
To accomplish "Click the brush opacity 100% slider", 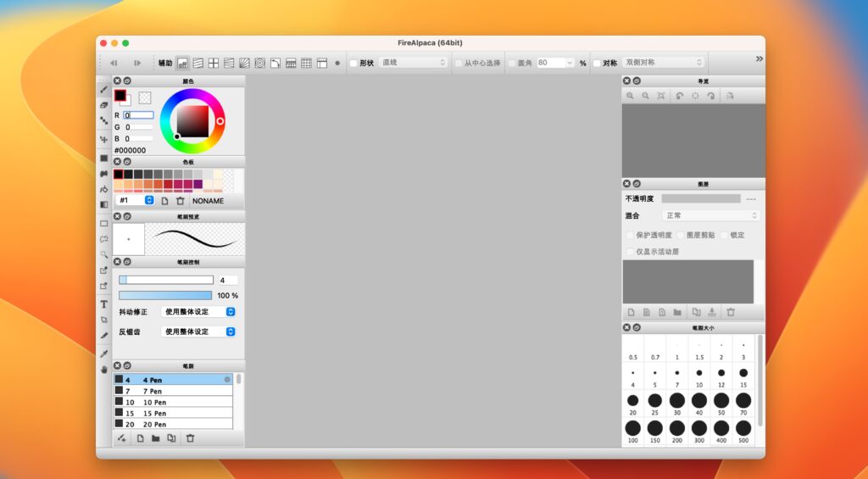I will coord(165,296).
